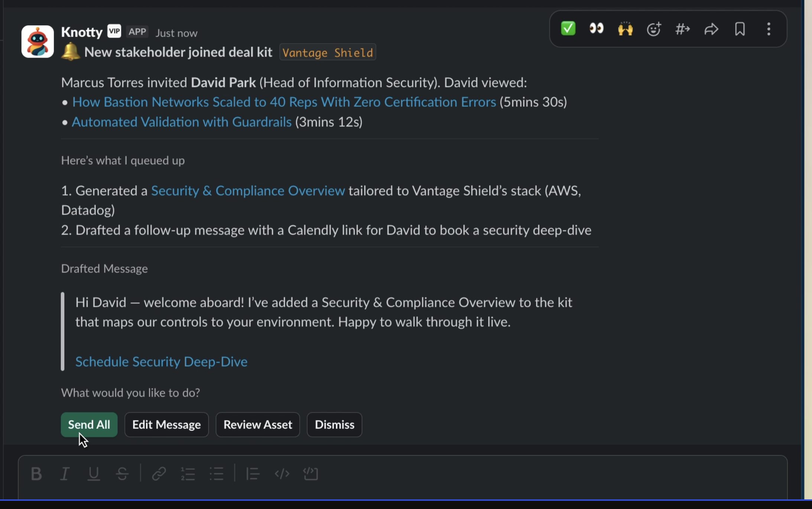
Task: Forward the message to a channel
Action: pyautogui.click(x=683, y=29)
